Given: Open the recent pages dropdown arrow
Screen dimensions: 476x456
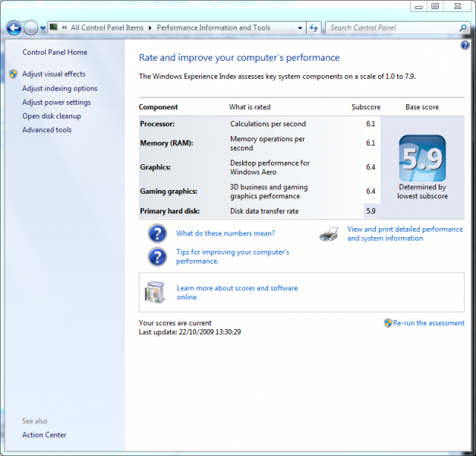Looking at the screenshot, I should pos(43,28).
